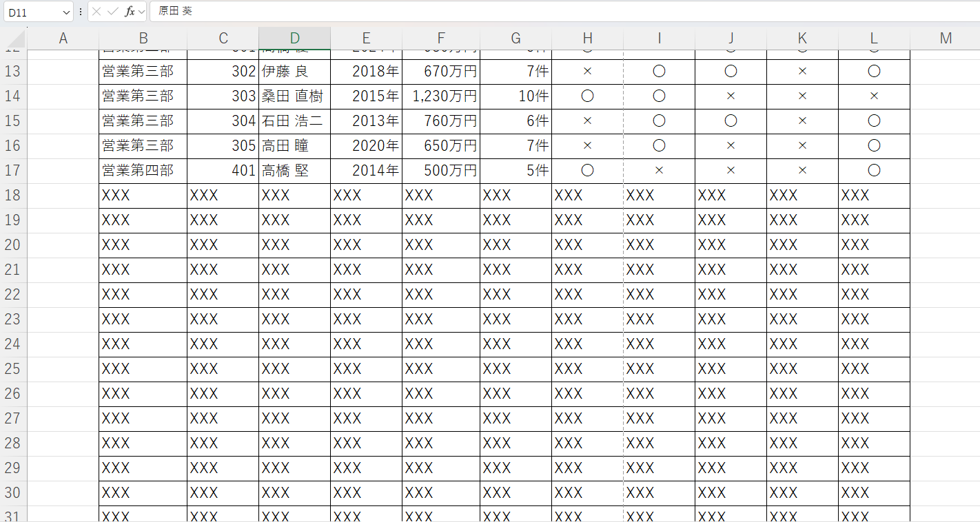
Task: Select column M header
Action: click(x=945, y=39)
